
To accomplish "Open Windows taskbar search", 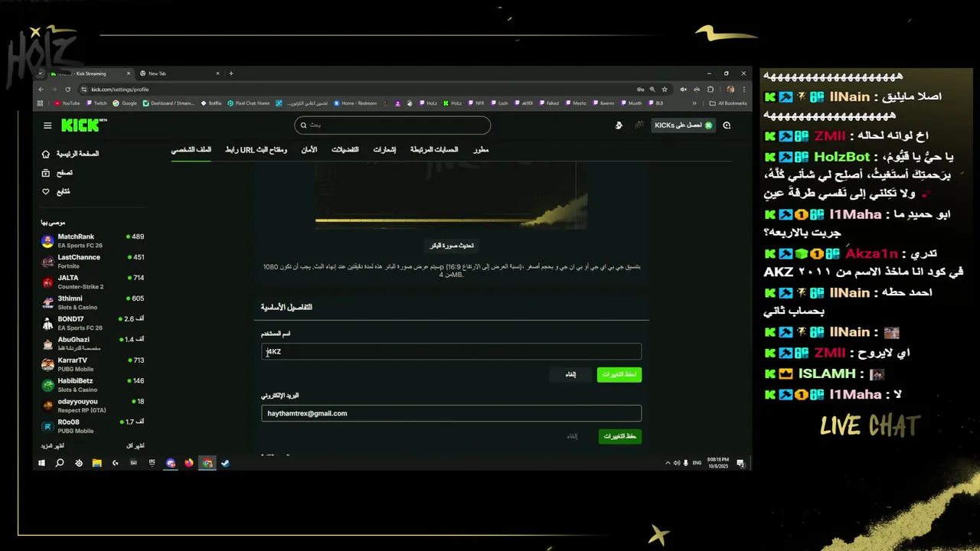I will click(x=60, y=463).
